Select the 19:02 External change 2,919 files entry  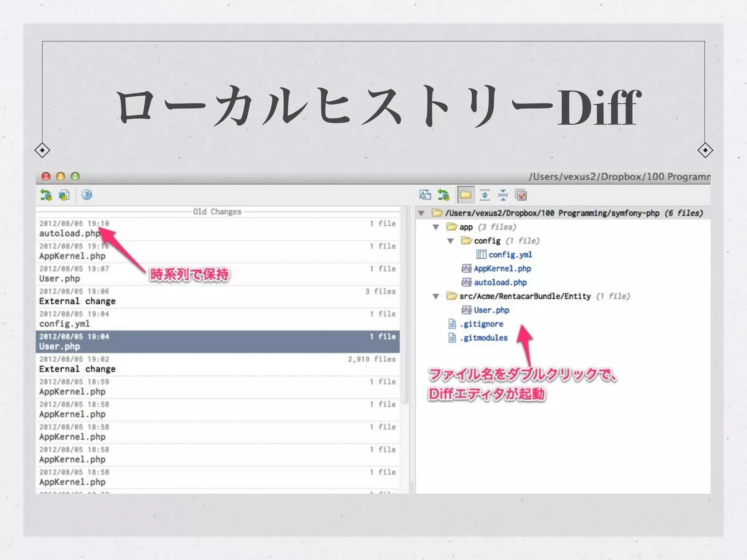tap(218, 365)
